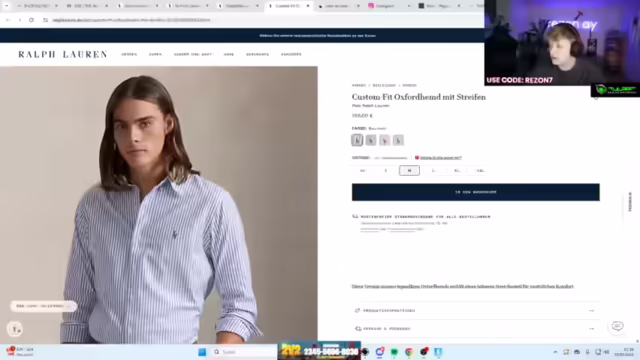Expand the Produktinformationen section
This screenshot has height=360, width=640.
476,311
